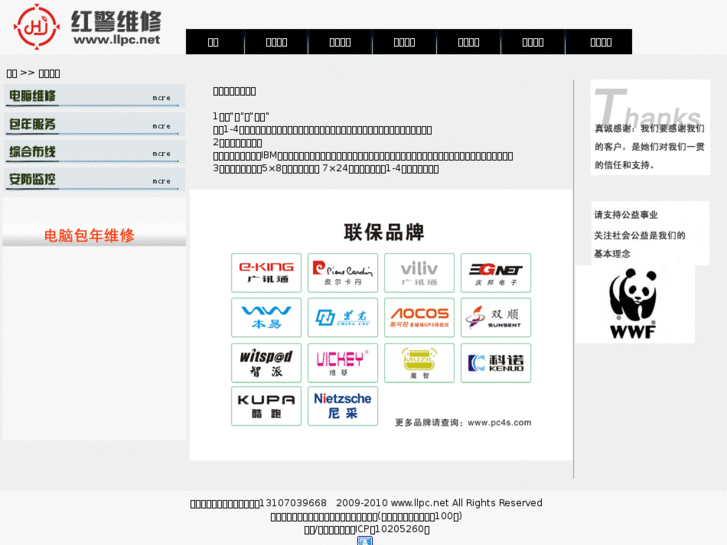Click the Thanks 真诚感谢 panel
This screenshot has height=545, width=727.
[650, 127]
